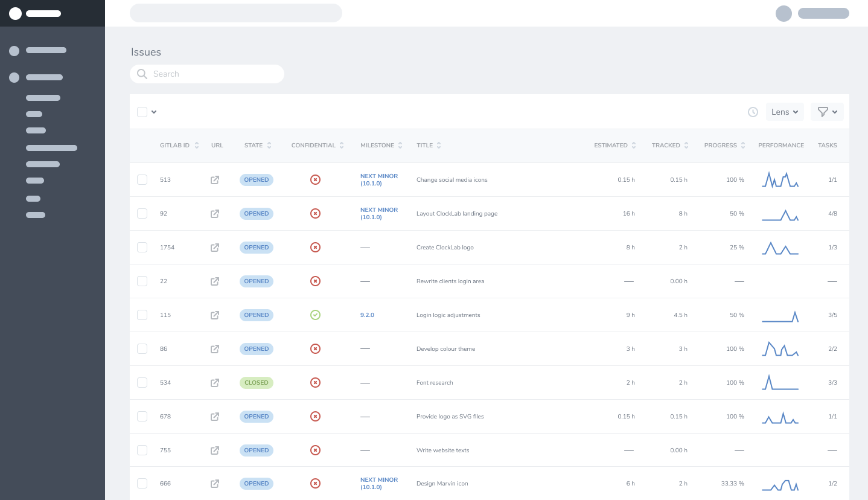
Task: Click the 9.2.0 milestone link
Action: pos(367,315)
